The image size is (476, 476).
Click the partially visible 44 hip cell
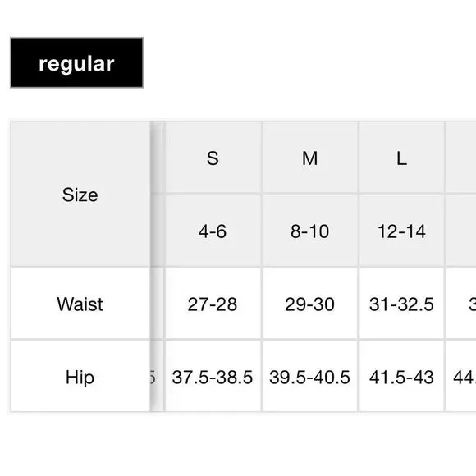pyautogui.click(x=461, y=377)
